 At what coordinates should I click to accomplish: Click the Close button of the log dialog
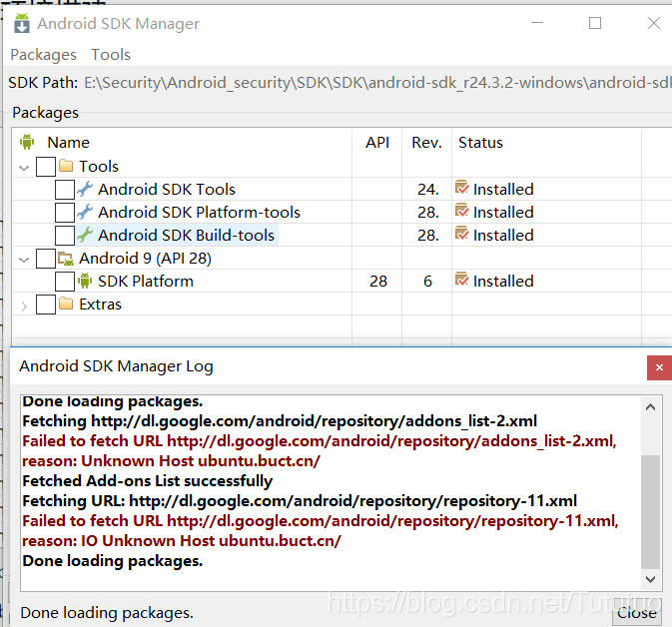[636, 613]
